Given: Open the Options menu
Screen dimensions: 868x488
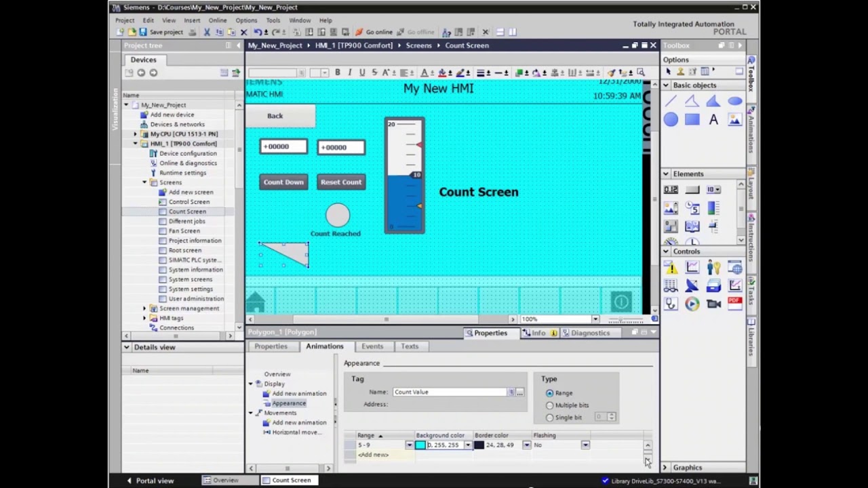Looking at the screenshot, I should pyautogui.click(x=246, y=20).
